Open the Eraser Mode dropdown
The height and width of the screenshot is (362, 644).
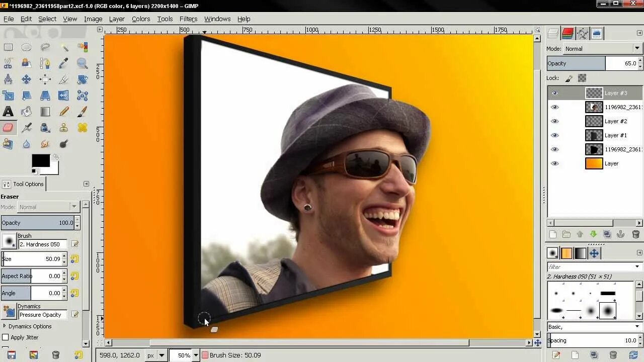(48, 207)
